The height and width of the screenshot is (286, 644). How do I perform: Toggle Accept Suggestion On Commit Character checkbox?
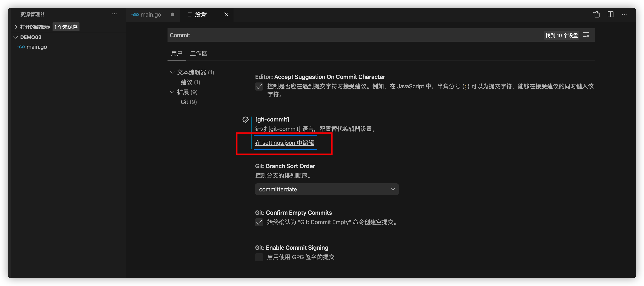(259, 87)
